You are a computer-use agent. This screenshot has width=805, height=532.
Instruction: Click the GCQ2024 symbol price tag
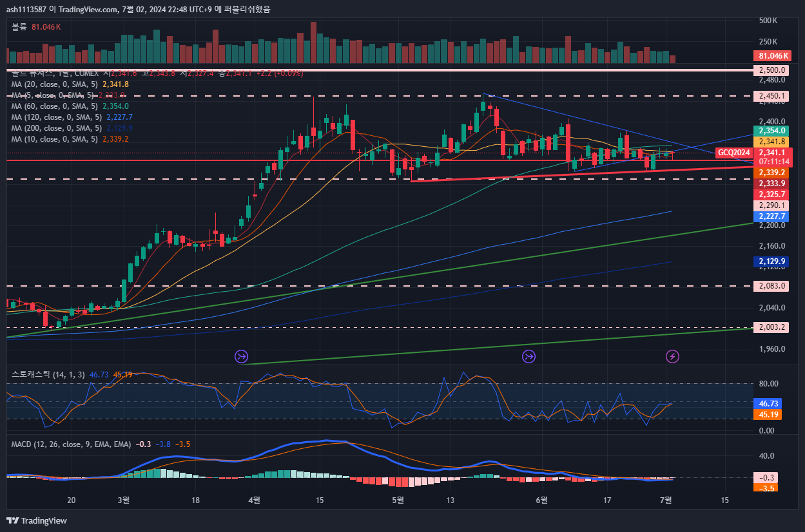coord(733,153)
